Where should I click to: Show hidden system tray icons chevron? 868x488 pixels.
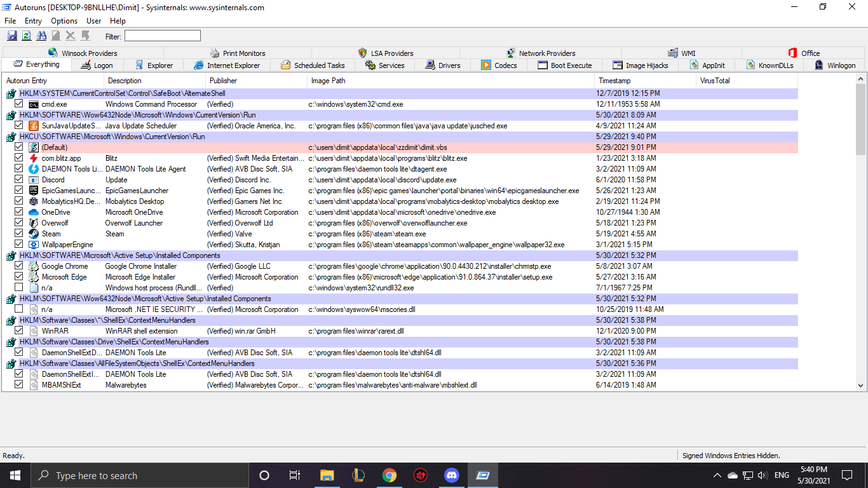pos(717,475)
